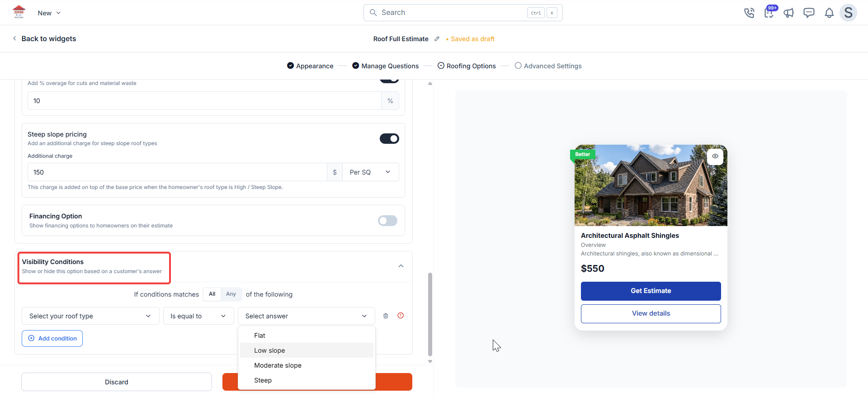Enable the Financing Option toggle
The image size is (868, 397).
(x=387, y=221)
